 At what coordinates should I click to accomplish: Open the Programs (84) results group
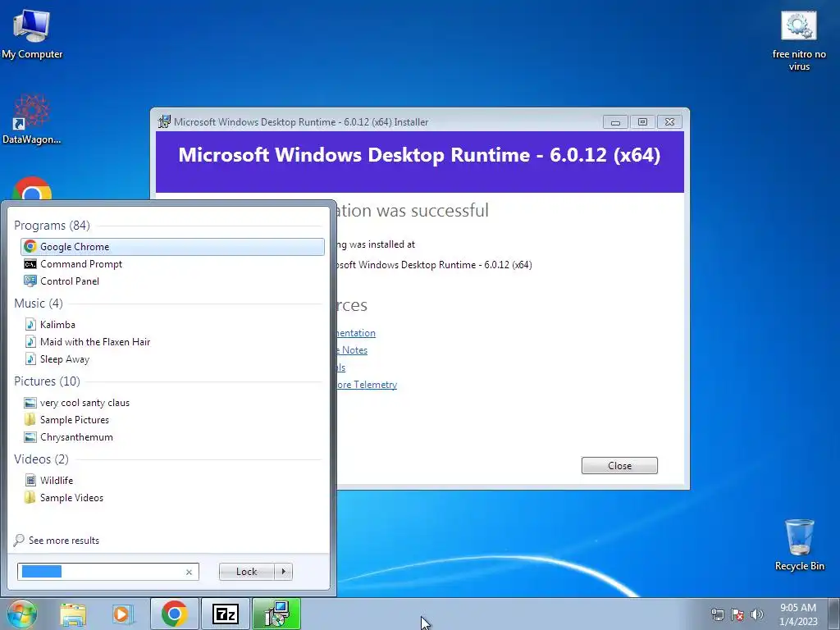coord(52,226)
